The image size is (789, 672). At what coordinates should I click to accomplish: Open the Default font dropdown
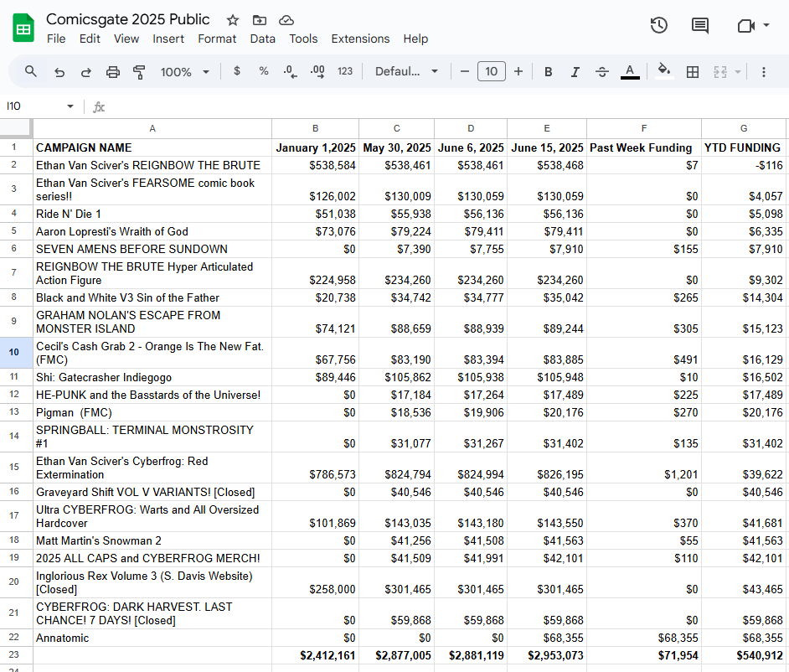(407, 72)
